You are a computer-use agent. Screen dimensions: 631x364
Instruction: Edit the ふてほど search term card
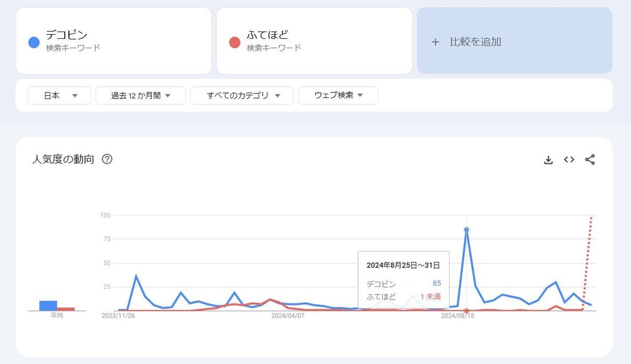click(x=314, y=41)
